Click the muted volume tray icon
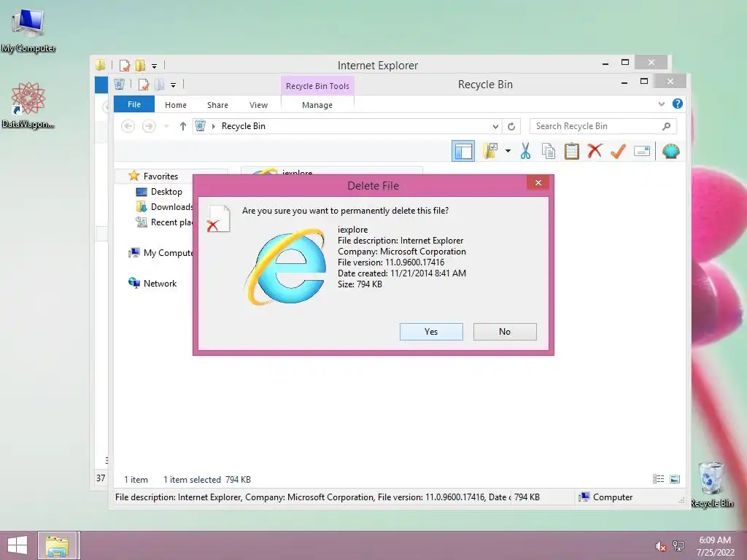This screenshot has width=747, height=560. [x=660, y=546]
